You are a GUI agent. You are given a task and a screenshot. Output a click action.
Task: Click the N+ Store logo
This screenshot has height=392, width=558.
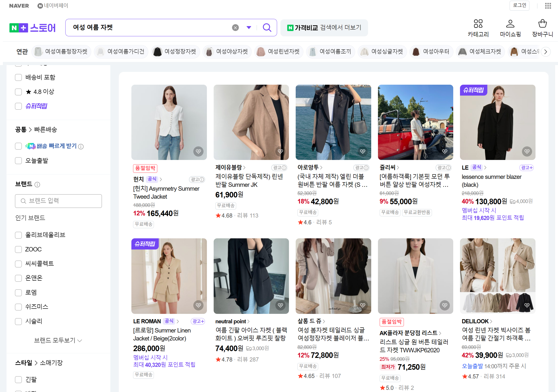(32, 28)
